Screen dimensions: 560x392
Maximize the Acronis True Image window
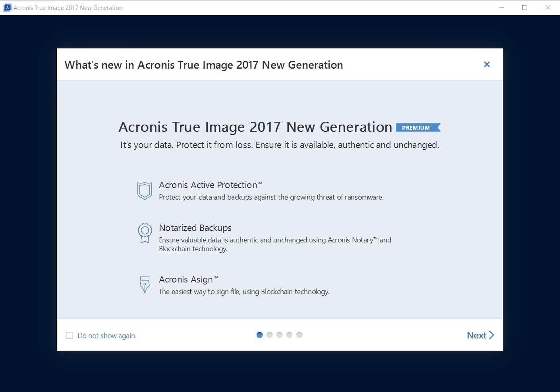click(525, 8)
